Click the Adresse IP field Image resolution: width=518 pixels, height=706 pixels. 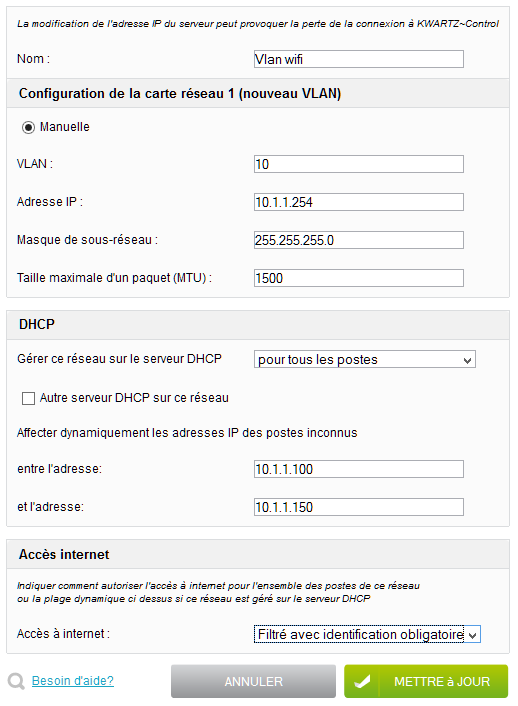(x=359, y=202)
